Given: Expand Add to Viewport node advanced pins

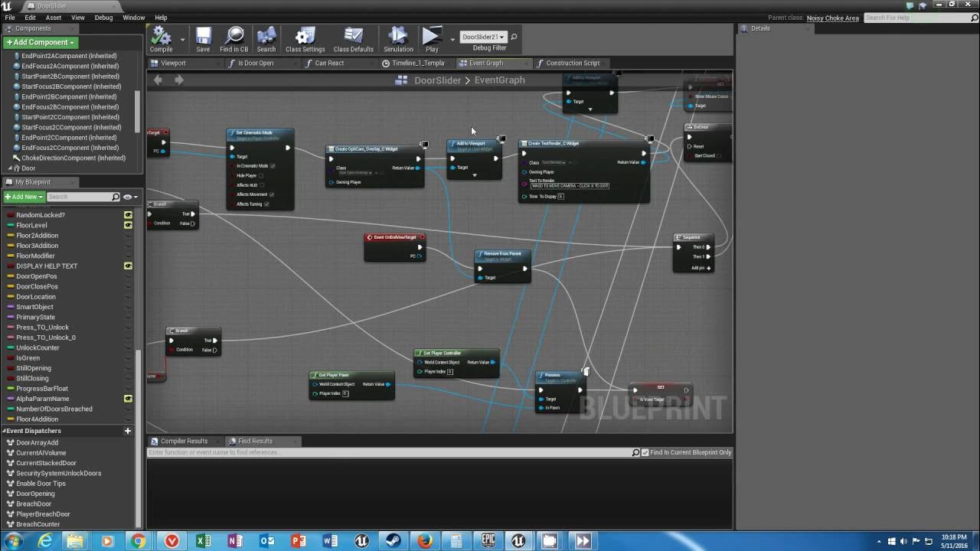Looking at the screenshot, I should (x=474, y=175).
